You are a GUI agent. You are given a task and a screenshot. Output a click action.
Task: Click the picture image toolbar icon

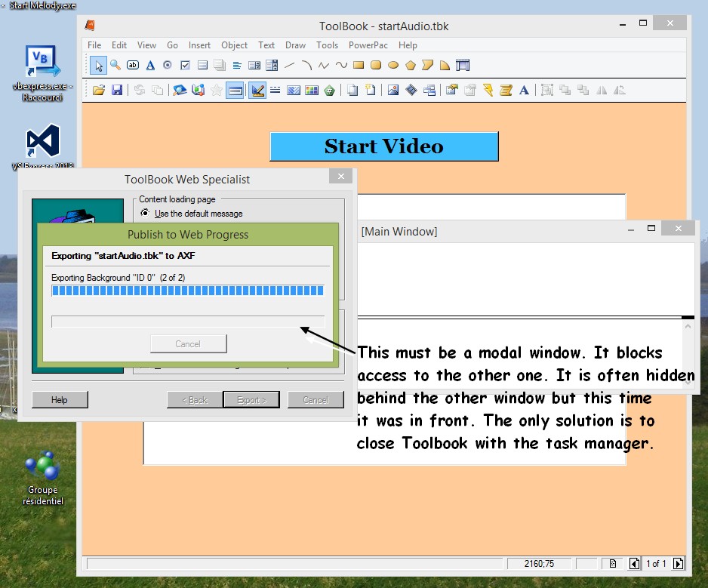click(x=393, y=91)
